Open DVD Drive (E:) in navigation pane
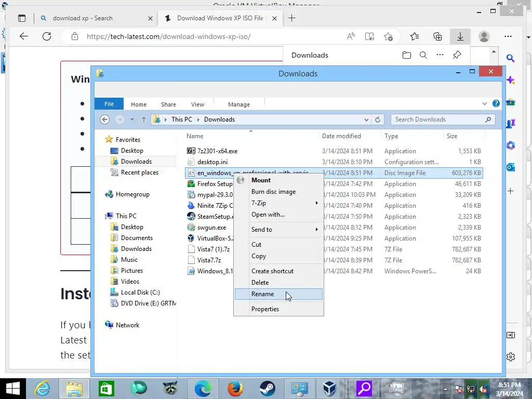The width and height of the screenshot is (532, 399). pos(148,303)
